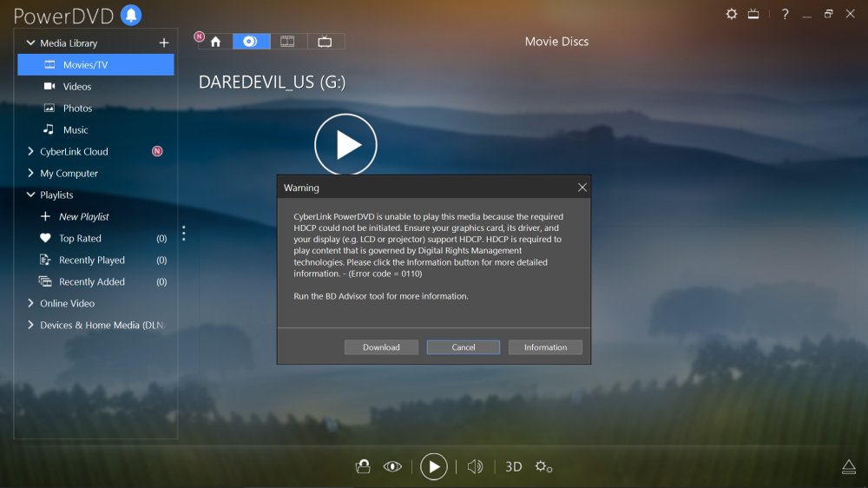Image resolution: width=868 pixels, height=488 pixels.
Task: Collapse the Media Library section
Action: [x=30, y=43]
